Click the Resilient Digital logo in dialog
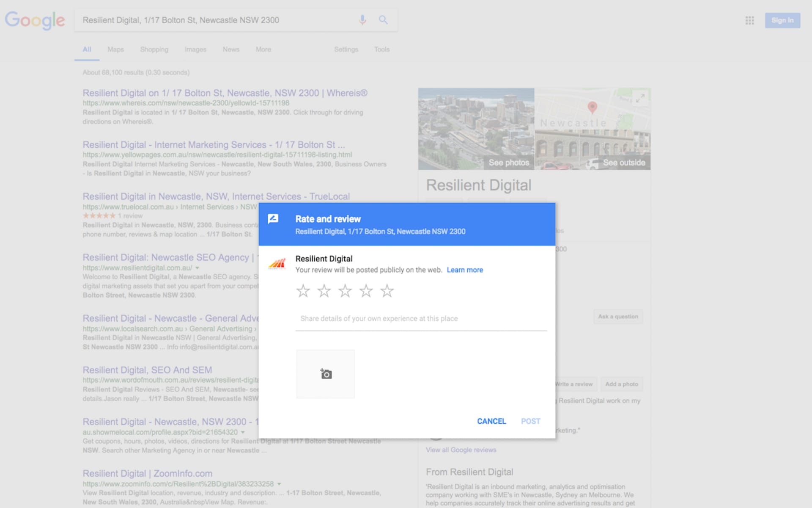812x508 pixels. [x=277, y=264]
